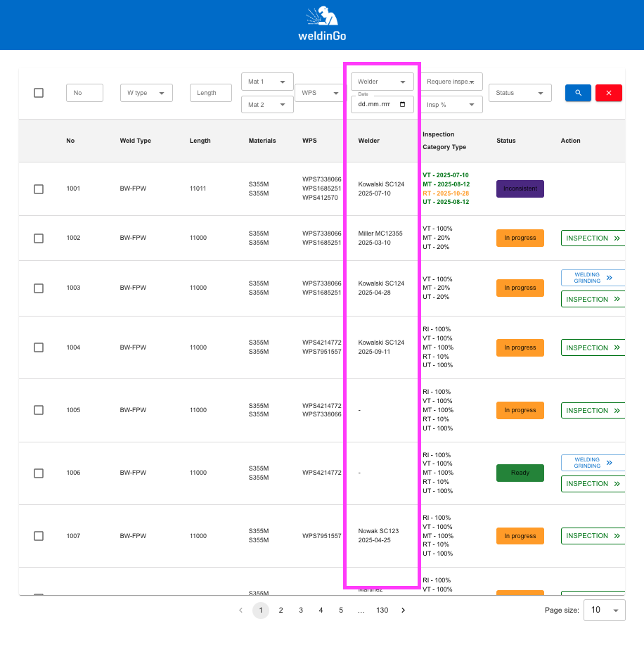Select the checkbox for weld 1004
The width and height of the screenshot is (644, 645).
(x=39, y=347)
